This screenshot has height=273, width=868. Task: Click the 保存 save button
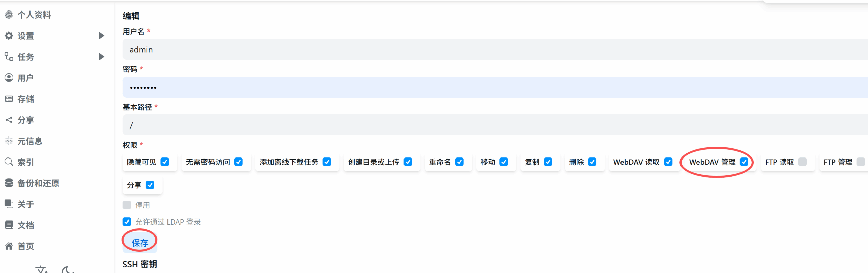(x=140, y=243)
